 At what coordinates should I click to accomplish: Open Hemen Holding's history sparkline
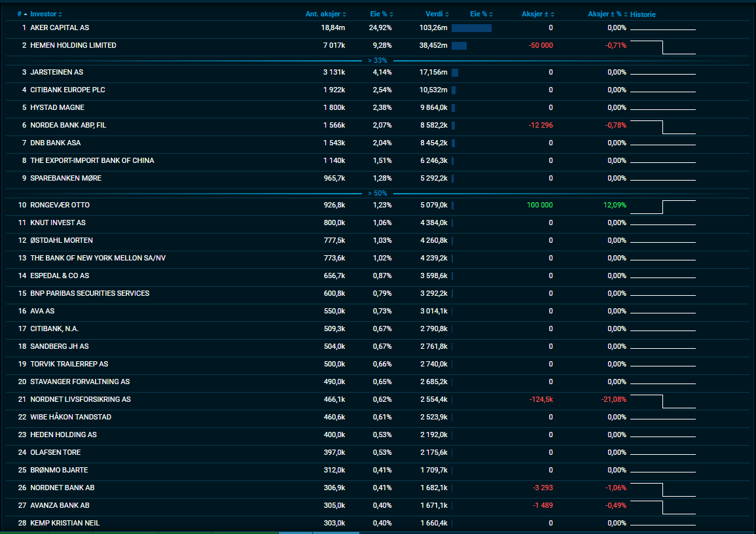(x=663, y=47)
